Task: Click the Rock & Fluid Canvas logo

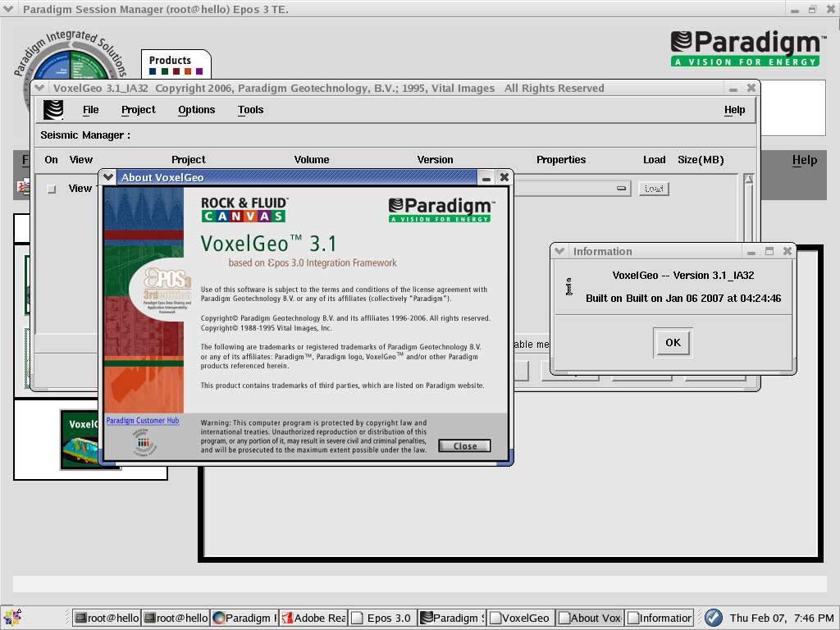Action: point(244,209)
